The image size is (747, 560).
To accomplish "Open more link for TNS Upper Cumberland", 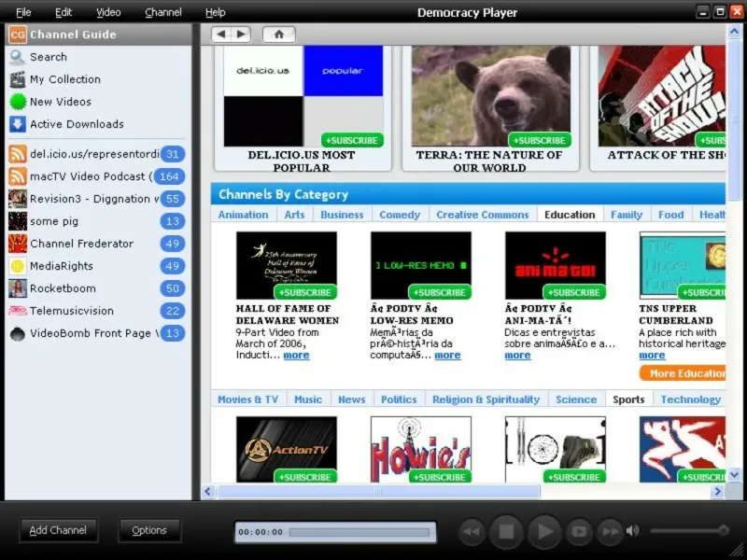I will coord(652,356).
